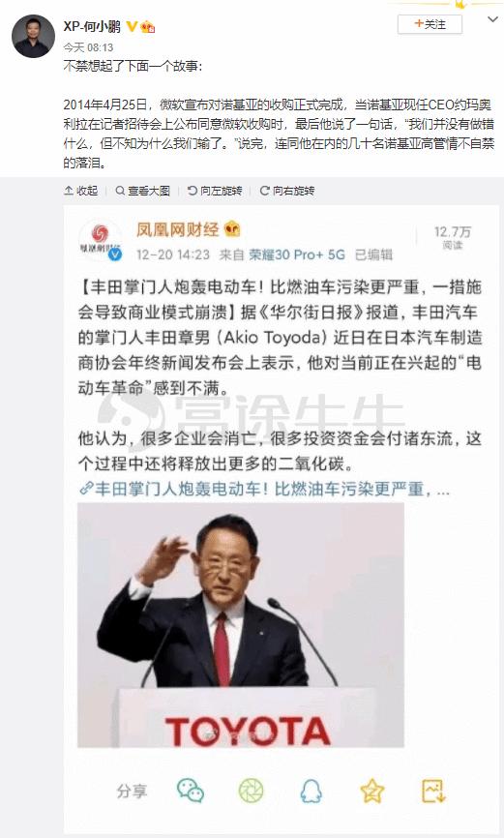Open the 荣耀30 Pro+ 5G source link
Screen dimensions: 504x838
point(297,254)
